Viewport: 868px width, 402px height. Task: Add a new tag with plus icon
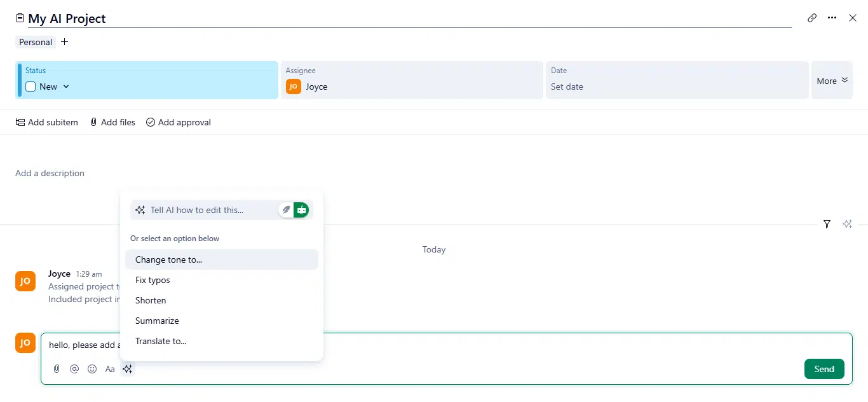64,42
